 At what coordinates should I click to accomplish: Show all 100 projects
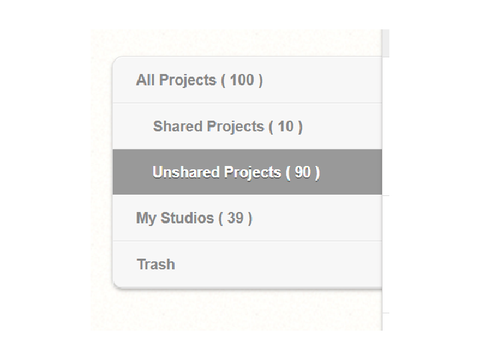pos(247,80)
